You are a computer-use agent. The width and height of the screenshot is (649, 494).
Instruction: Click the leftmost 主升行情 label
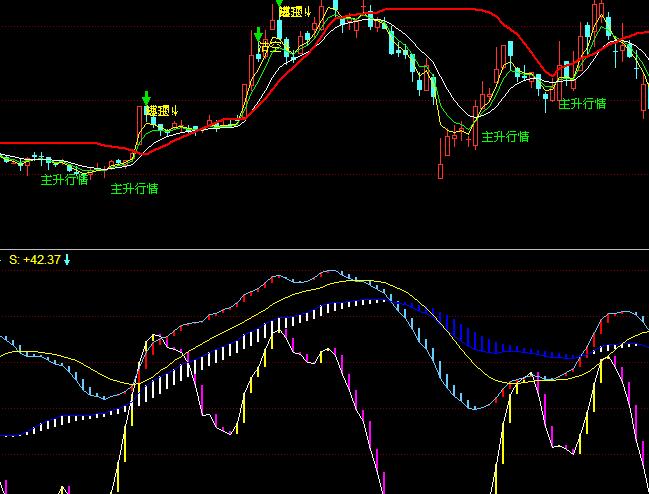[64, 181]
